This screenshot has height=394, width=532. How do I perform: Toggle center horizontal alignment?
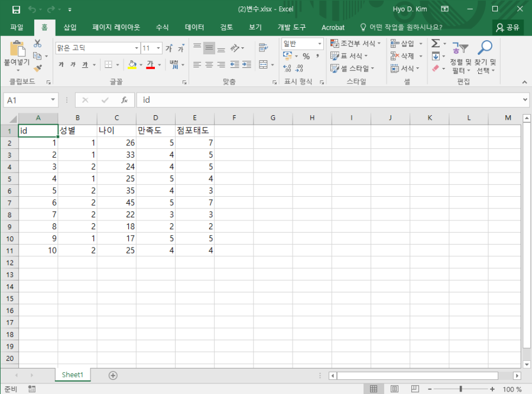point(209,64)
